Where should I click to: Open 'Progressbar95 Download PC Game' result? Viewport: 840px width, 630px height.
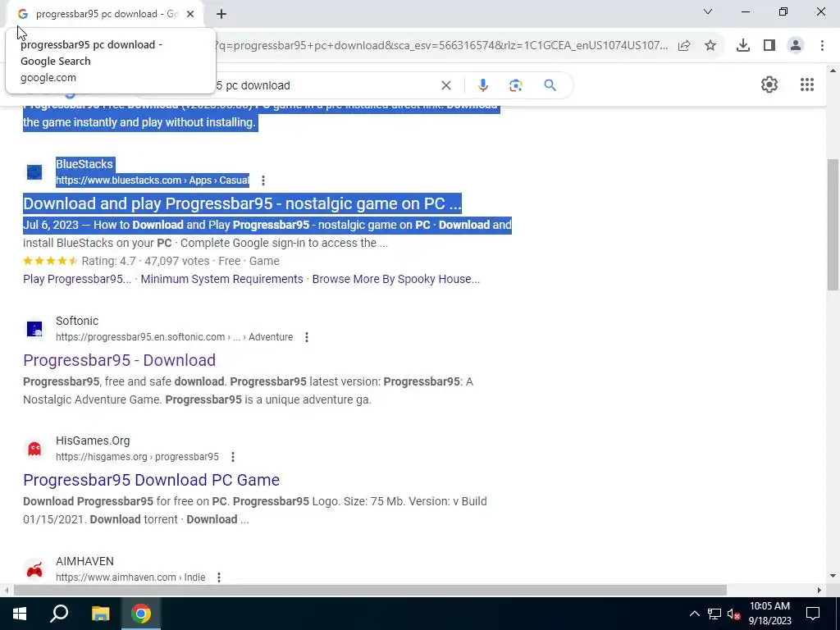(x=151, y=480)
